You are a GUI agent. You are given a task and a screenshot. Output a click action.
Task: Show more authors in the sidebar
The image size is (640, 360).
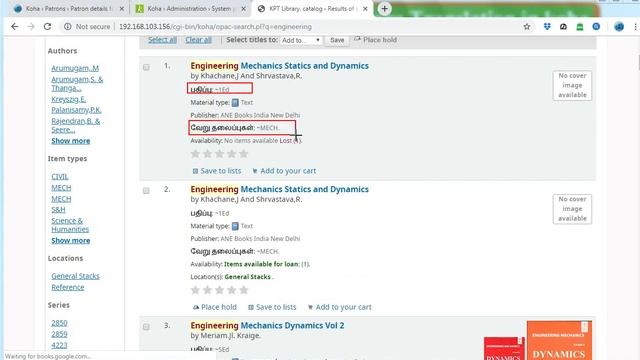[x=71, y=141]
